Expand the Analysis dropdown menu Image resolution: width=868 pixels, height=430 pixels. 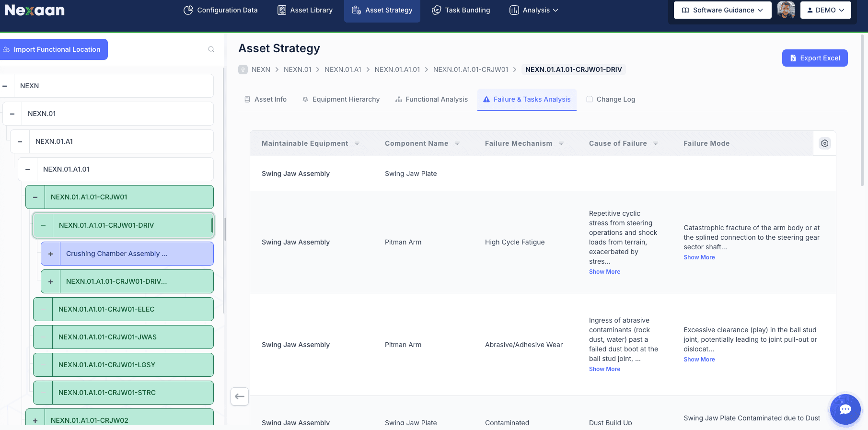pyautogui.click(x=533, y=10)
